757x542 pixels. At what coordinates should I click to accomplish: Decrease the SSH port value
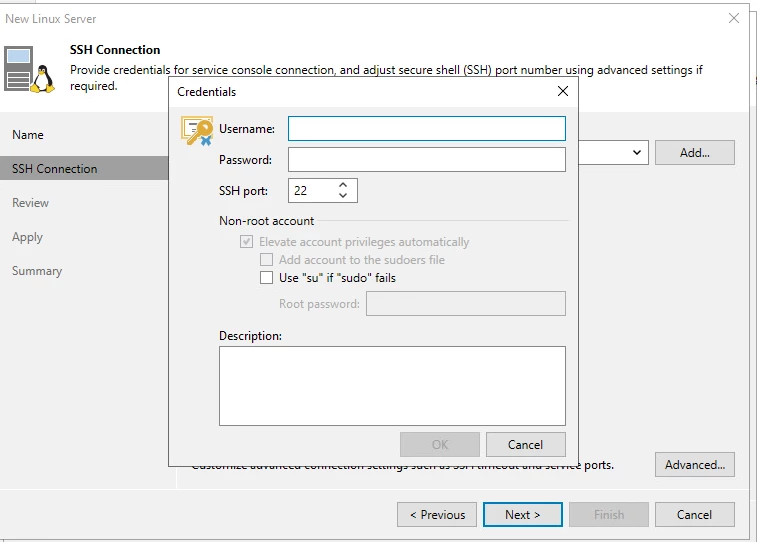[x=343, y=196]
